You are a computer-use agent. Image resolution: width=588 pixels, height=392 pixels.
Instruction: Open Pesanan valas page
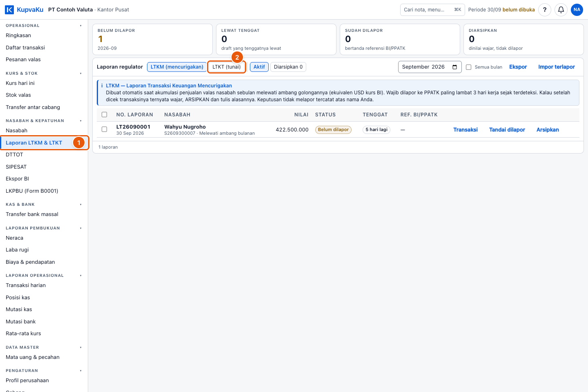click(x=44, y=60)
